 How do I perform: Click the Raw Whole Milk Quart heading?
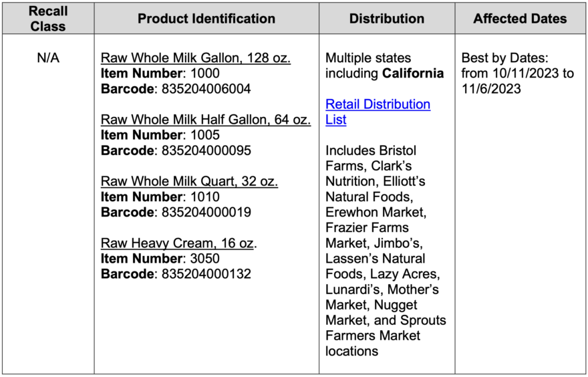coord(189,181)
